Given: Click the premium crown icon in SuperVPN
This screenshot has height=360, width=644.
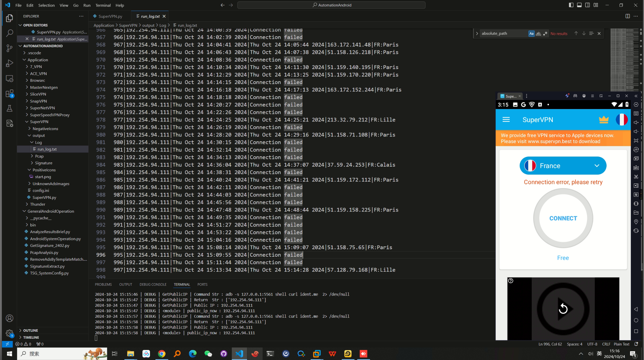Looking at the screenshot, I should (x=604, y=120).
